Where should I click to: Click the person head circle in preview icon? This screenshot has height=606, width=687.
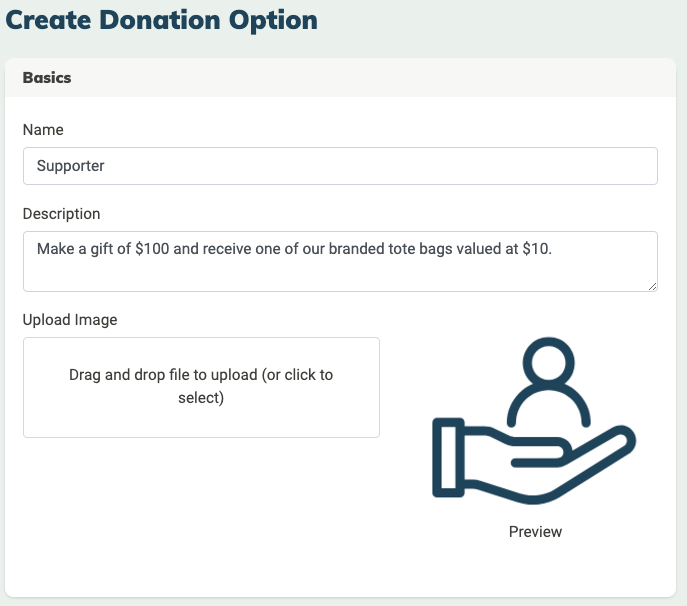point(549,363)
